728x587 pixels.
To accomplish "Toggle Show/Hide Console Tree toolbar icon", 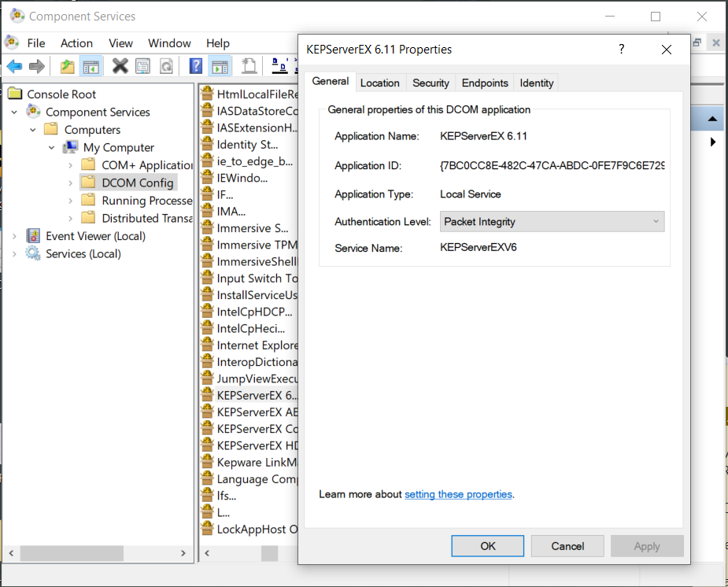I will [91, 66].
